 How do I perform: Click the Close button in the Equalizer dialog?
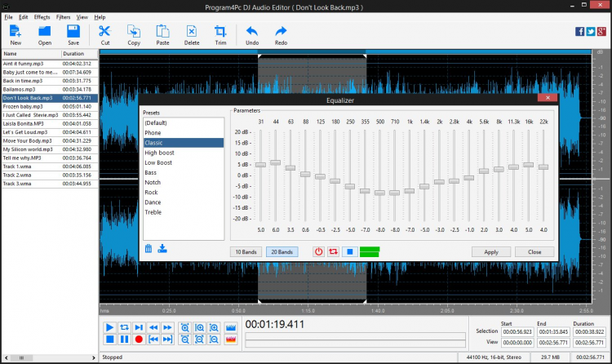coord(534,252)
